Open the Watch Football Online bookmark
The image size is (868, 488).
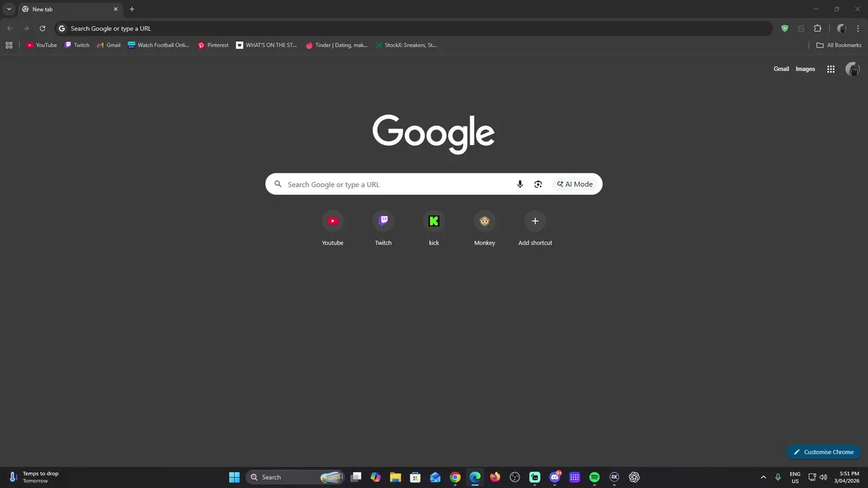coord(158,45)
